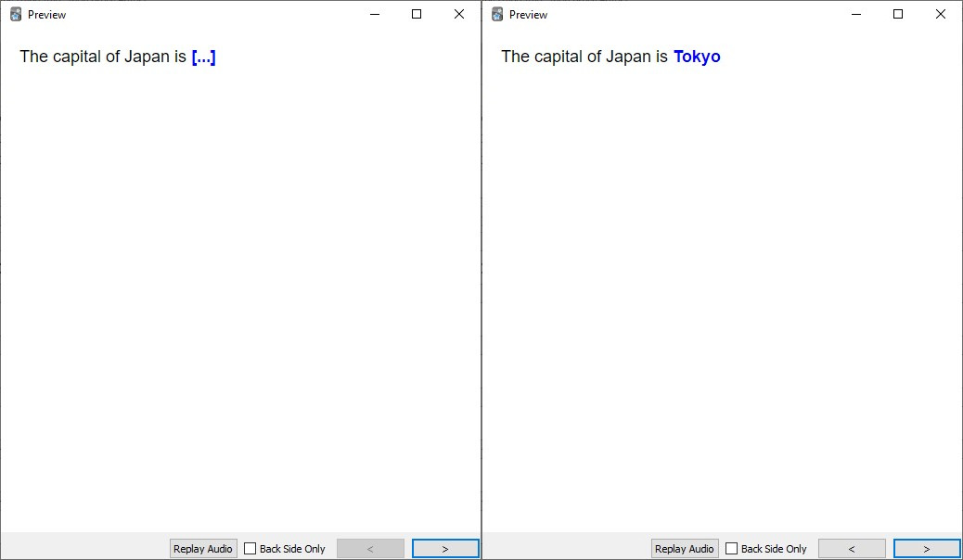Click "The capital of Japan is" text in left window
Image resolution: width=963 pixels, height=560 pixels.
[x=103, y=57]
